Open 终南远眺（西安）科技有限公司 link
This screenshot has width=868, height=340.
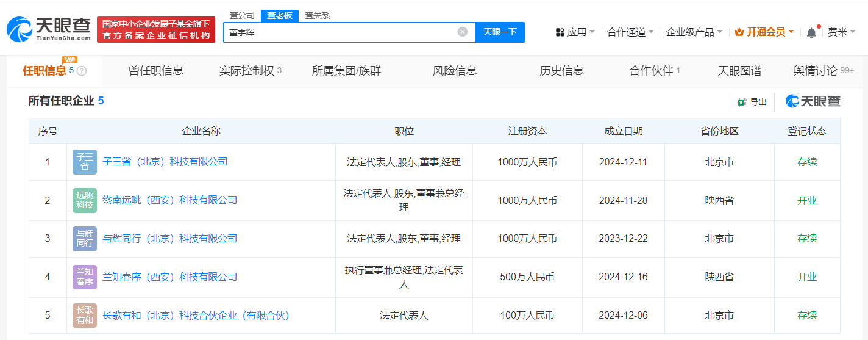(170, 200)
